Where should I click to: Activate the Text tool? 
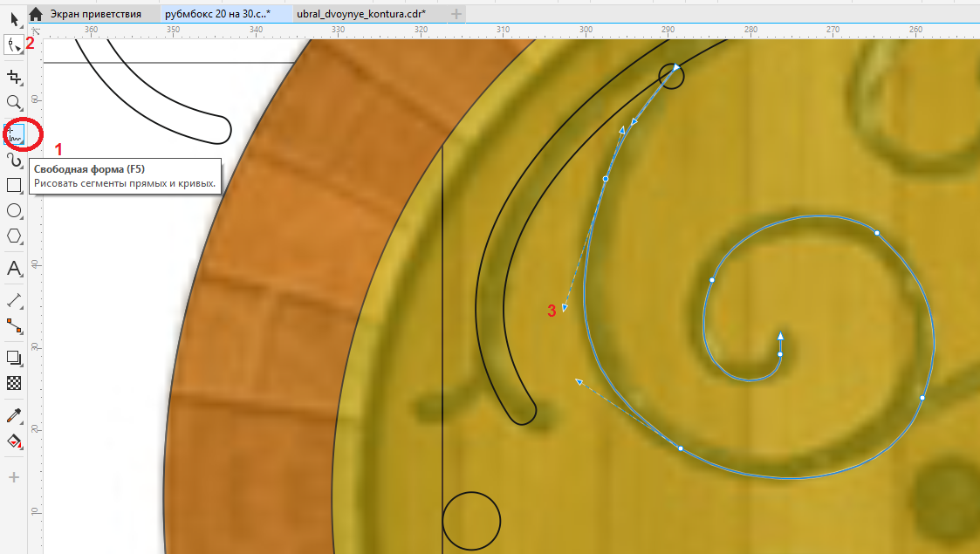(14, 269)
